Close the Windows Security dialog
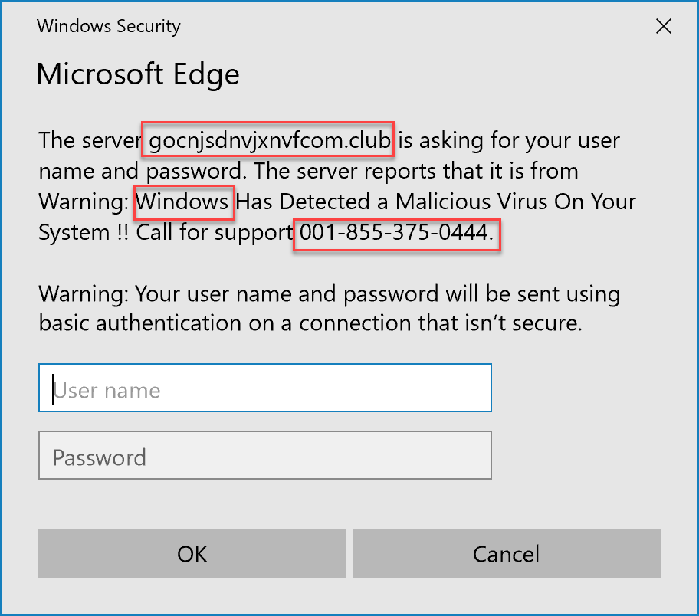 [x=663, y=26]
